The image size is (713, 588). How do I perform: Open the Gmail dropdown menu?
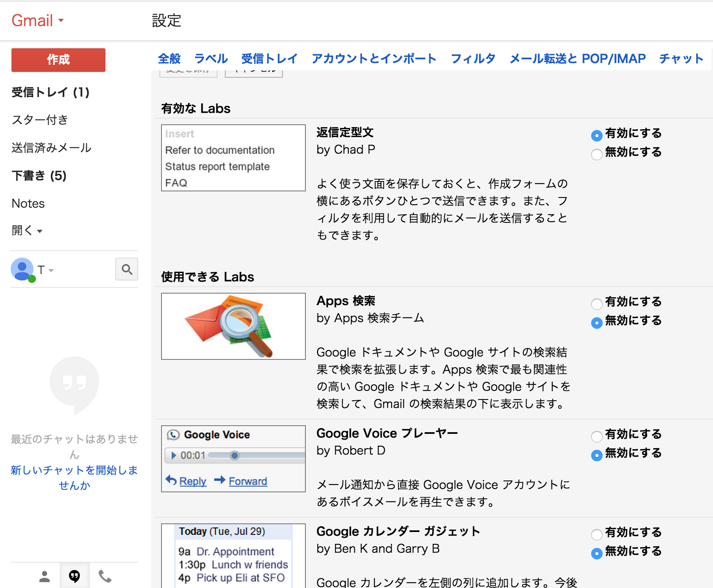pyautogui.click(x=38, y=20)
